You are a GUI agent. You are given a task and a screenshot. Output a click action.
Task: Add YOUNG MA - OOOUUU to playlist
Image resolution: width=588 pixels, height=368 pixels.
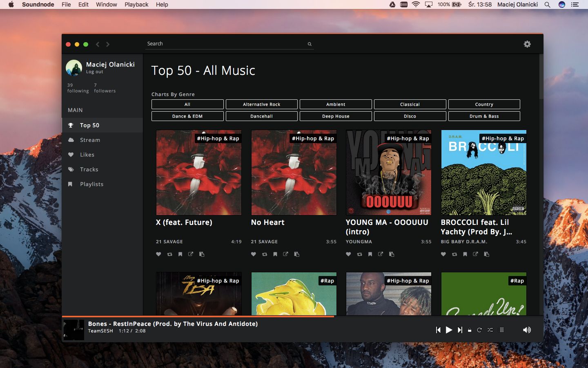point(370,254)
